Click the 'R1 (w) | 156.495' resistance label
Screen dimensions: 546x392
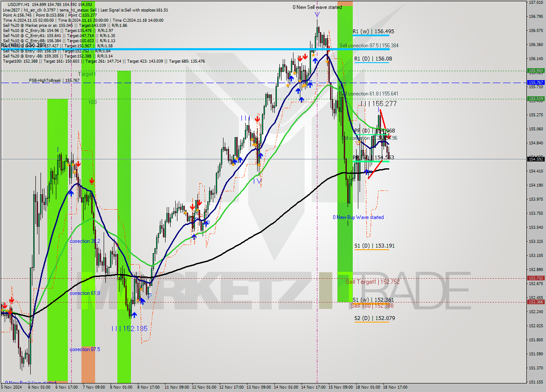click(x=373, y=32)
